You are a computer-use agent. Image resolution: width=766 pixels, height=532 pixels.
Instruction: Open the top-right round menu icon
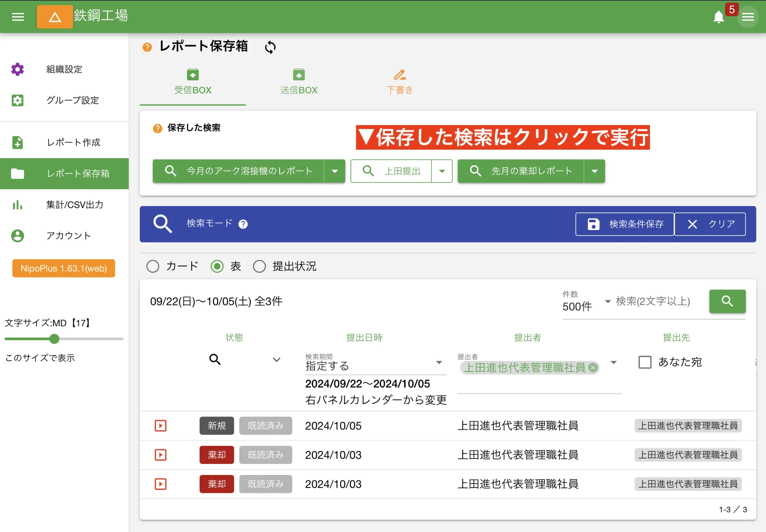click(x=748, y=17)
